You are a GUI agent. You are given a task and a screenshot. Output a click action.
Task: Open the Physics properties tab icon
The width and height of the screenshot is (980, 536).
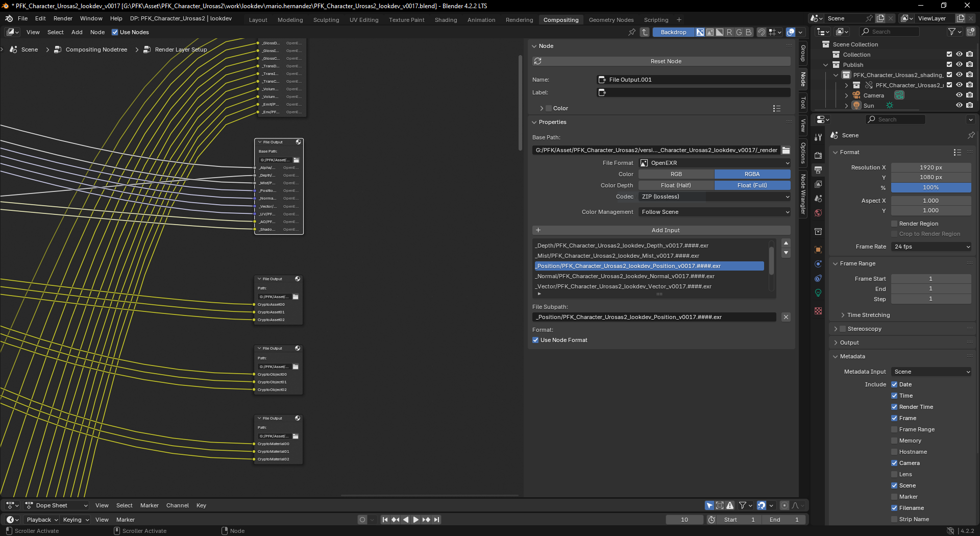tap(818, 264)
